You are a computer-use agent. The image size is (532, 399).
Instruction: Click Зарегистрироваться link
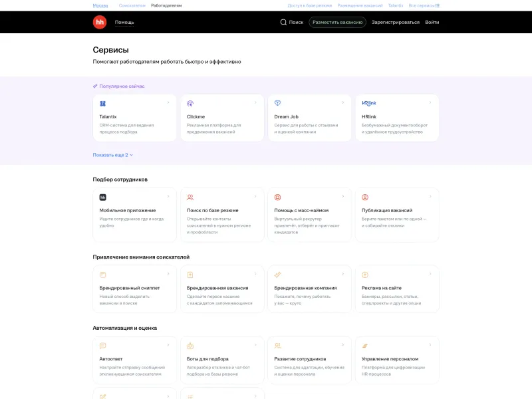point(396,22)
